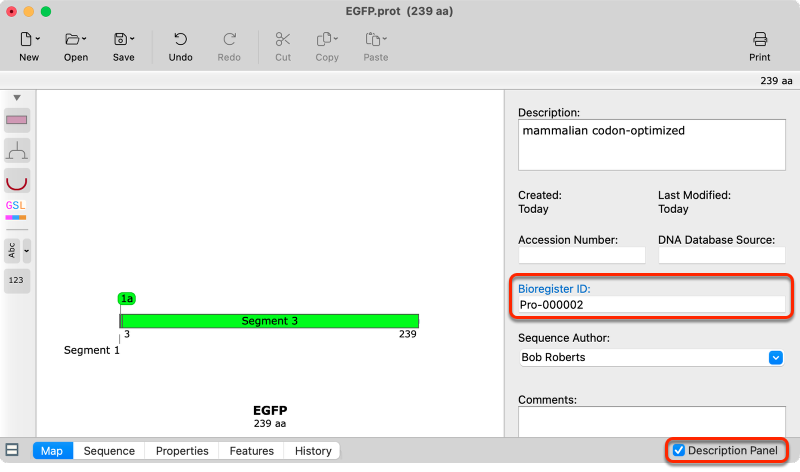Switch to the Properties tab
Image resolution: width=800 pixels, height=472 pixels.
[182, 451]
